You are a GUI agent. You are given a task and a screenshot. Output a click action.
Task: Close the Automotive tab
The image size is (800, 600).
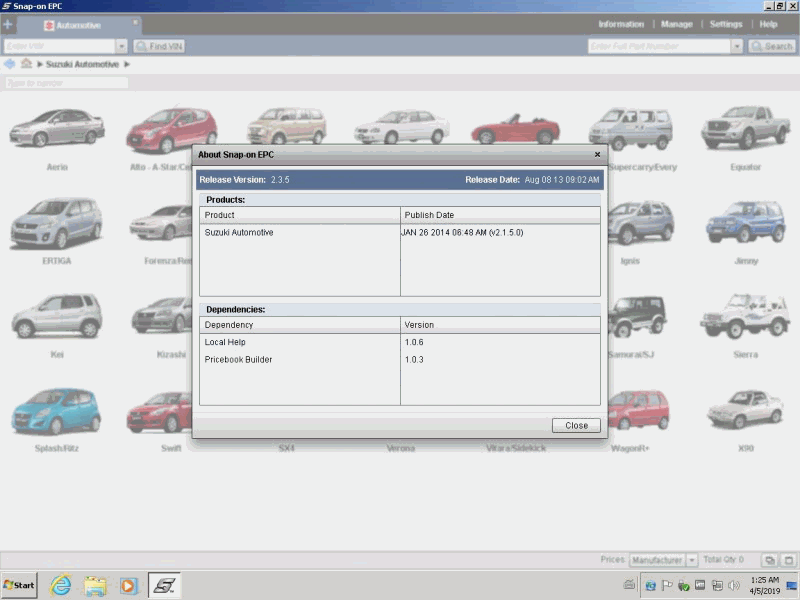pyautogui.click(x=135, y=22)
